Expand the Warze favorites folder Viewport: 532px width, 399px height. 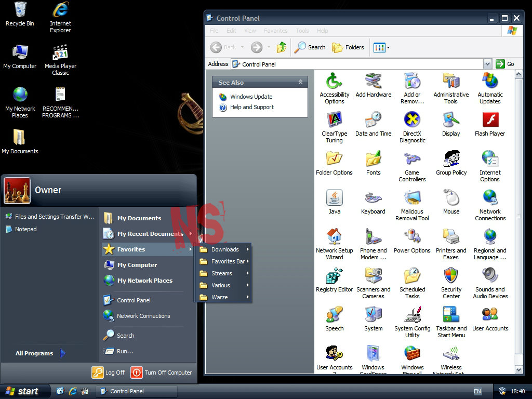click(x=224, y=297)
